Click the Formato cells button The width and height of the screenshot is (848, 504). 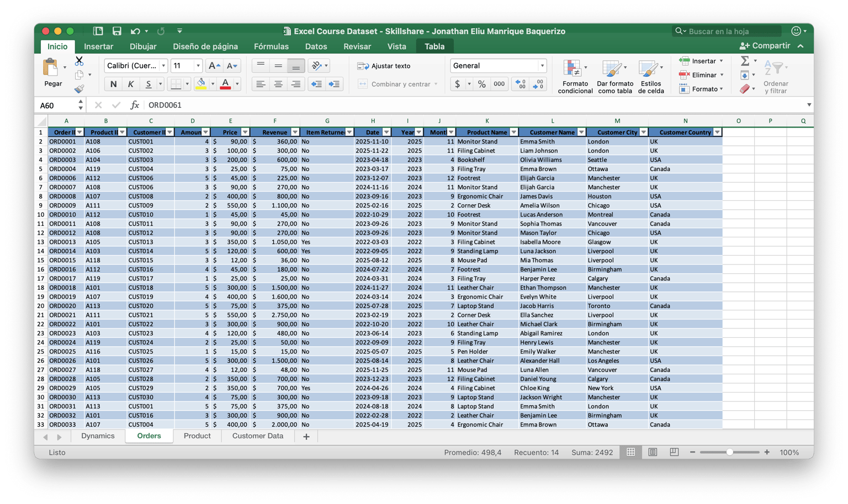click(x=701, y=88)
